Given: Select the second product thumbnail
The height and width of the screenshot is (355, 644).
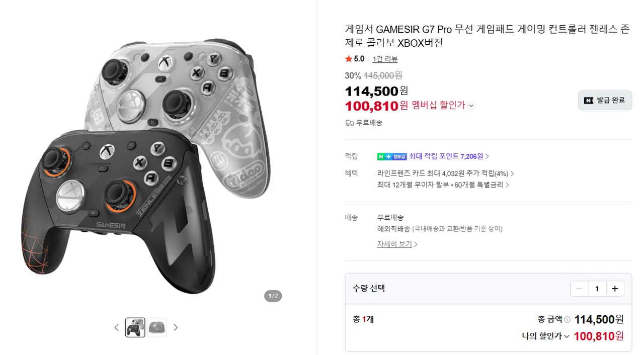Looking at the screenshot, I should point(157,327).
